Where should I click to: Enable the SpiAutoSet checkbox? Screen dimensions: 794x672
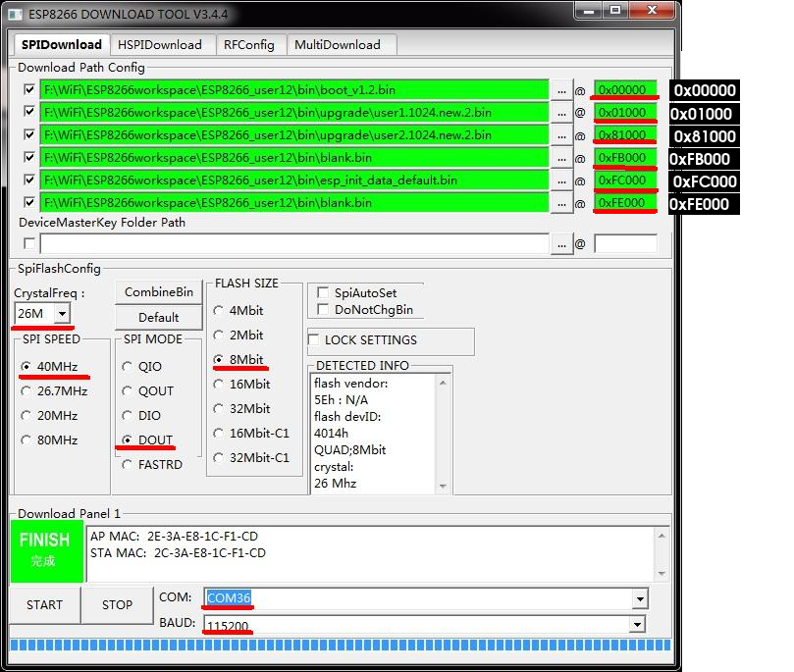[323, 292]
